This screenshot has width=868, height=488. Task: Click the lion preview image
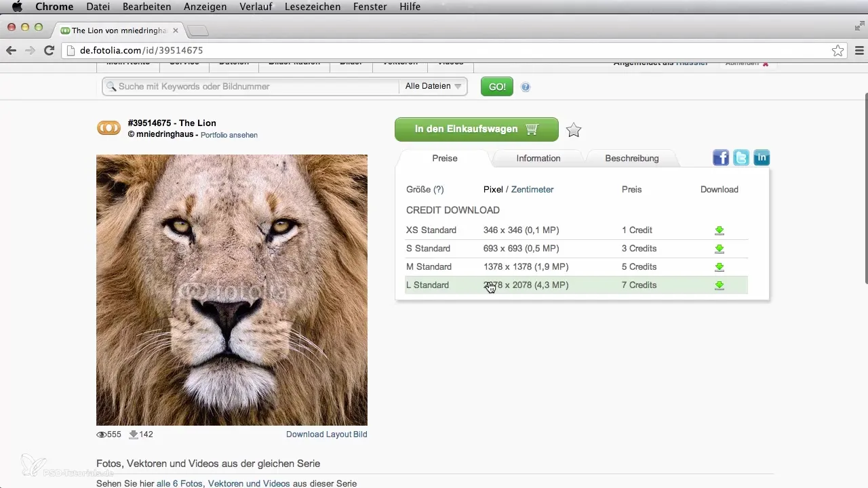(232, 290)
